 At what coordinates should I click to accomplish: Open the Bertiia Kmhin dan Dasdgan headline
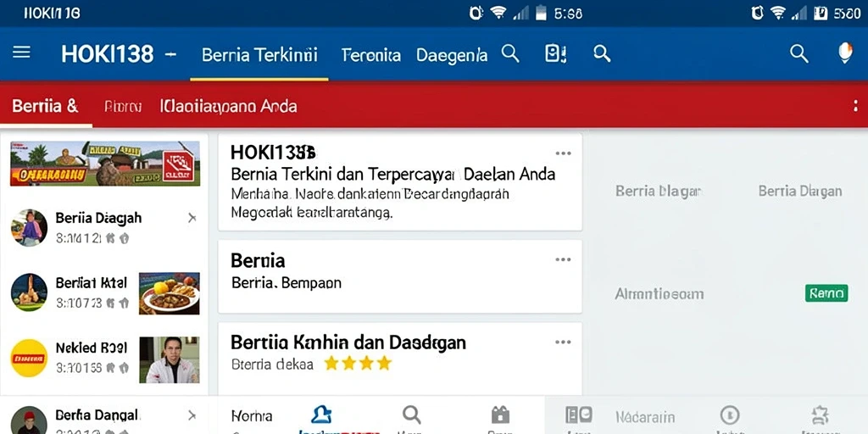click(348, 342)
